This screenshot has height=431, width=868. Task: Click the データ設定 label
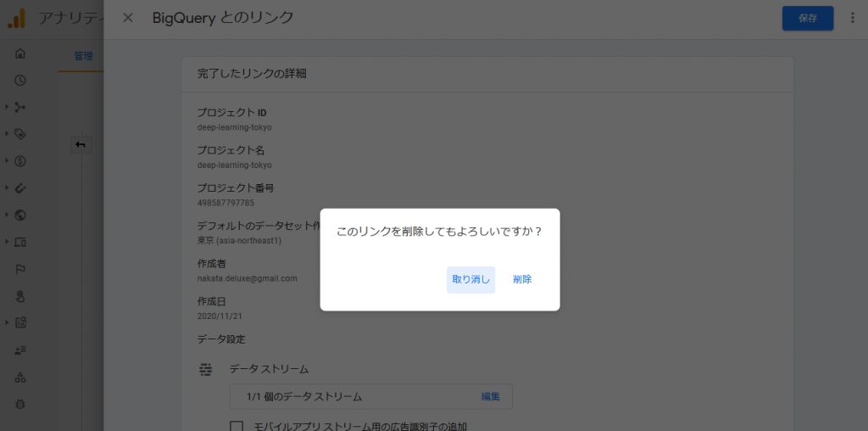(x=221, y=339)
